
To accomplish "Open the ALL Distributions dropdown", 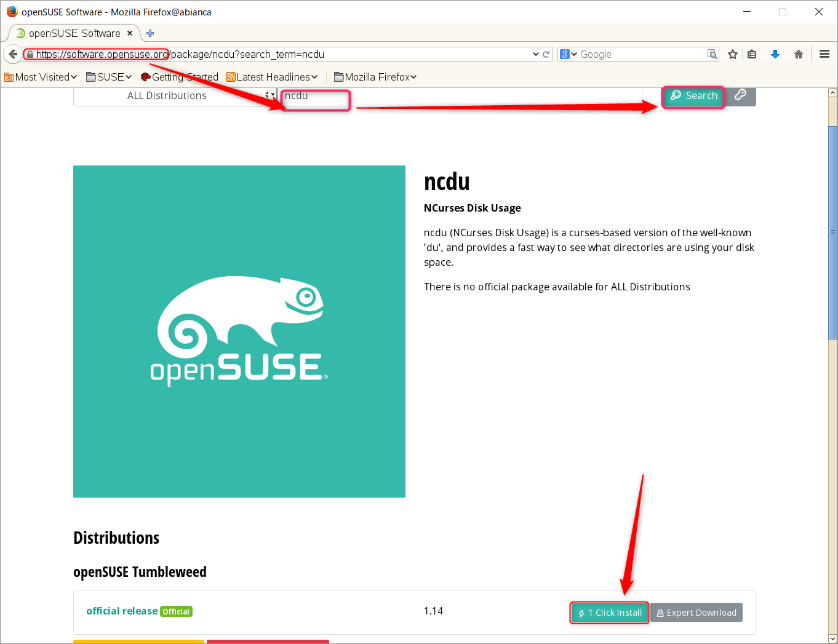I will 175,96.
